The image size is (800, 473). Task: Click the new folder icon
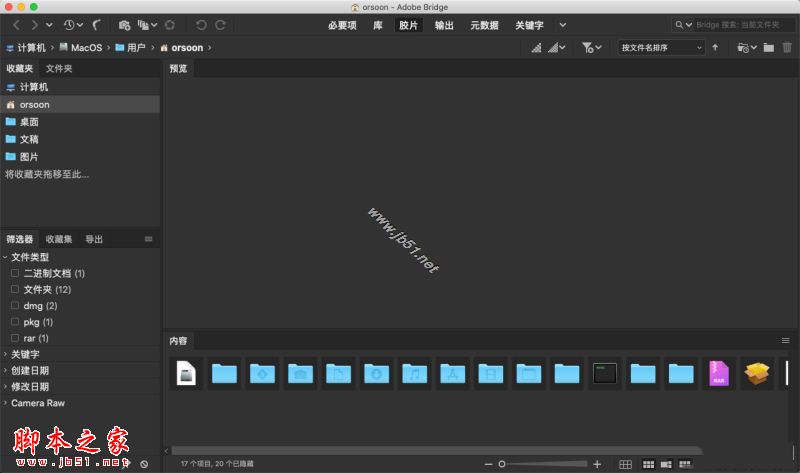(769, 48)
